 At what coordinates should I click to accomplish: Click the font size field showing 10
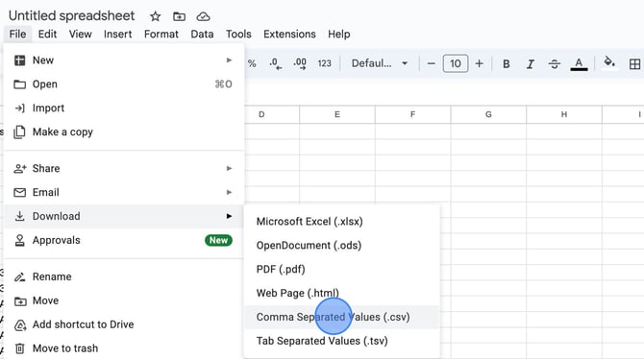click(x=455, y=63)
